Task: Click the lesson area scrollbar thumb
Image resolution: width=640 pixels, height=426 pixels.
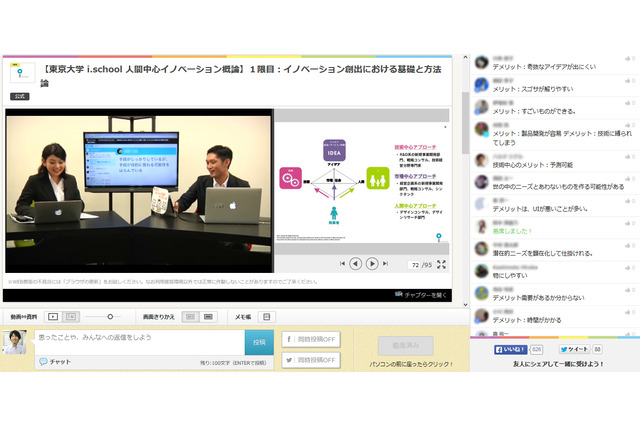Action: point(465,122)
